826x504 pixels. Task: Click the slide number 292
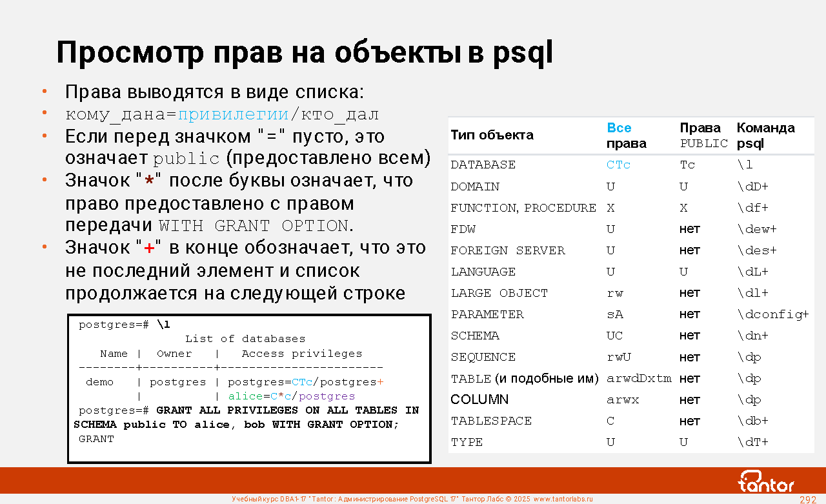point(808,499)
